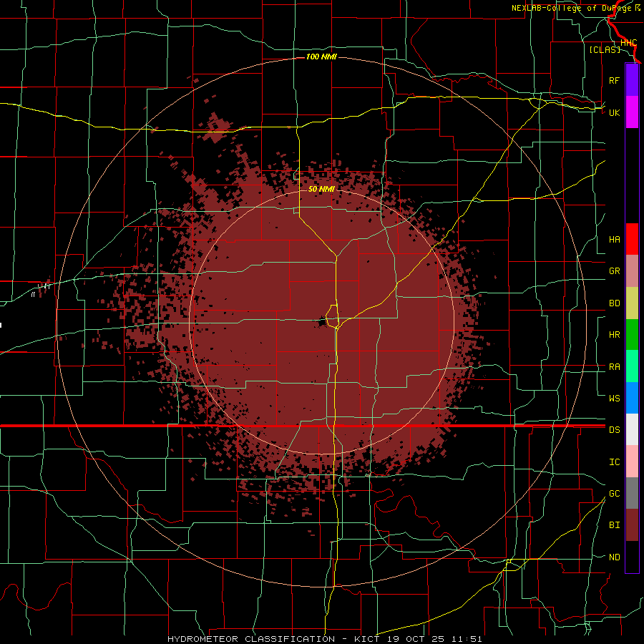Select the light pink IC legend swatch
This screenshot has width=644, height=644.
pyautogui.click(x=632, y=462)
